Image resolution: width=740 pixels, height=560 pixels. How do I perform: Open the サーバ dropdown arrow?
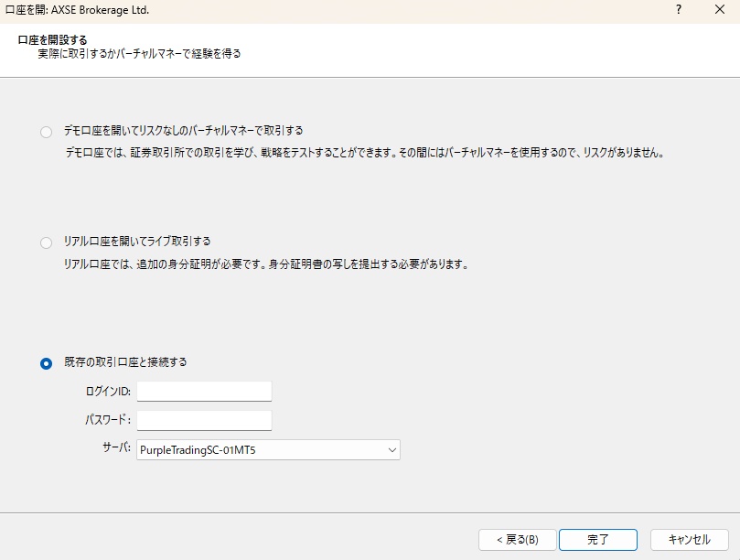pos(392,450)
